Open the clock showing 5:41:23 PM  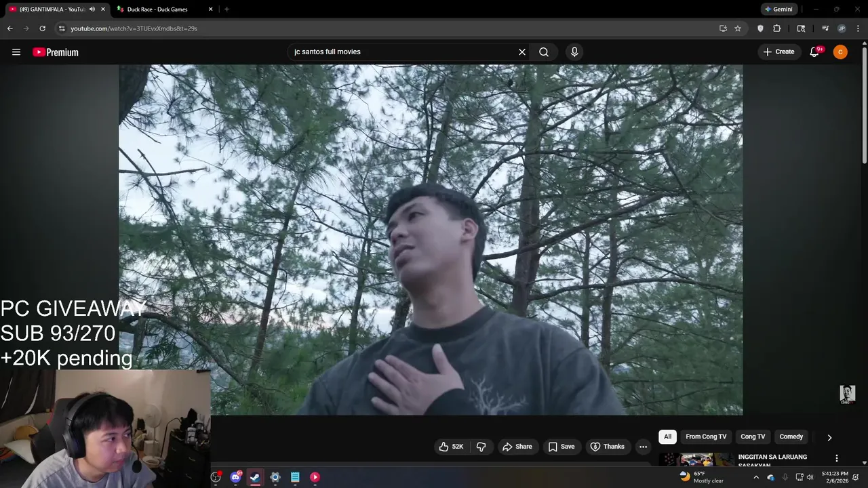click(835, 477)
